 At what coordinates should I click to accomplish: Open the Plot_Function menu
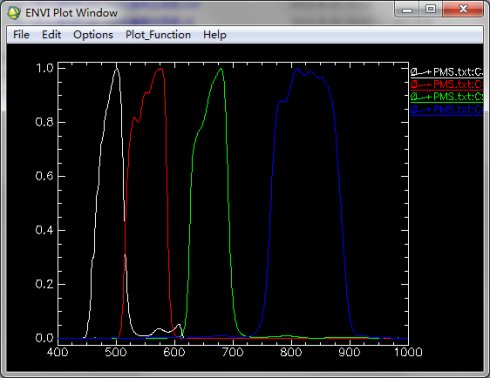[158, 35]
